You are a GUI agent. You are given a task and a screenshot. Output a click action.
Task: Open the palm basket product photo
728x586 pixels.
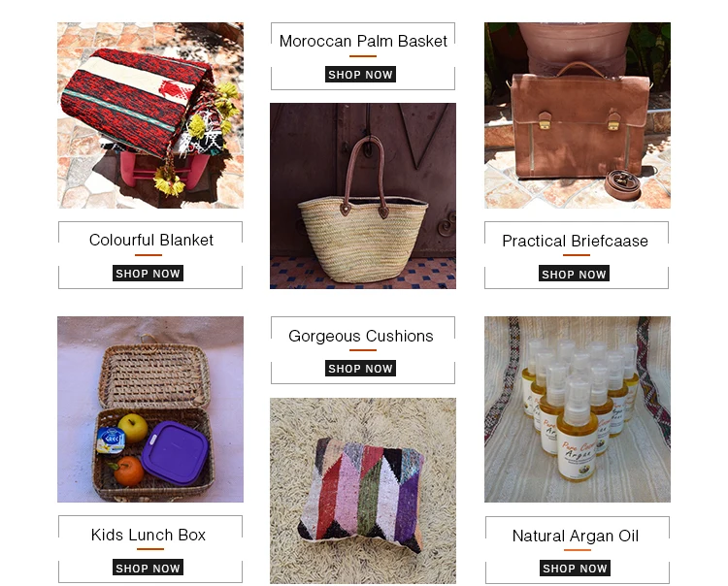click(363, 196)
